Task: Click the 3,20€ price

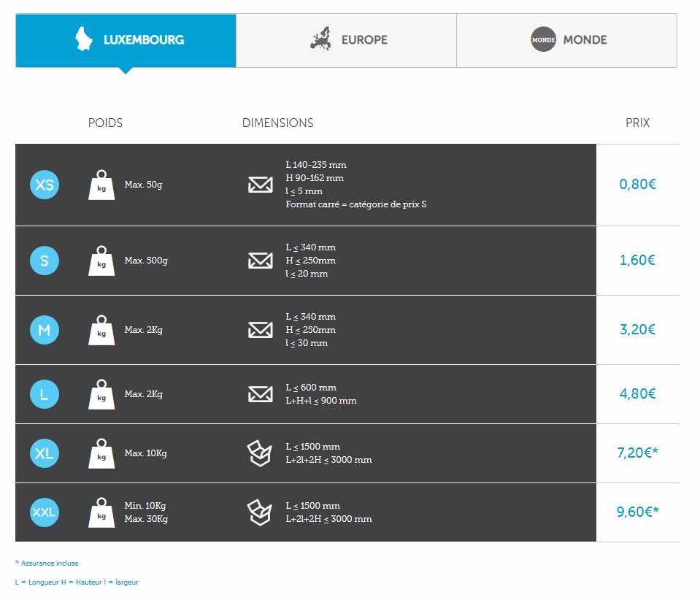Action: click(x=637, y=329)
